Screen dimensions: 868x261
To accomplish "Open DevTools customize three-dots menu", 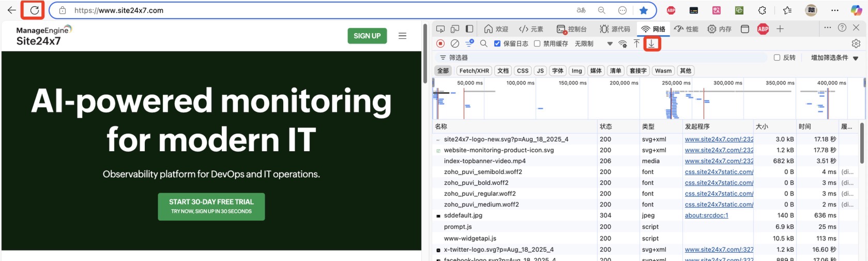I will (828, 27).
